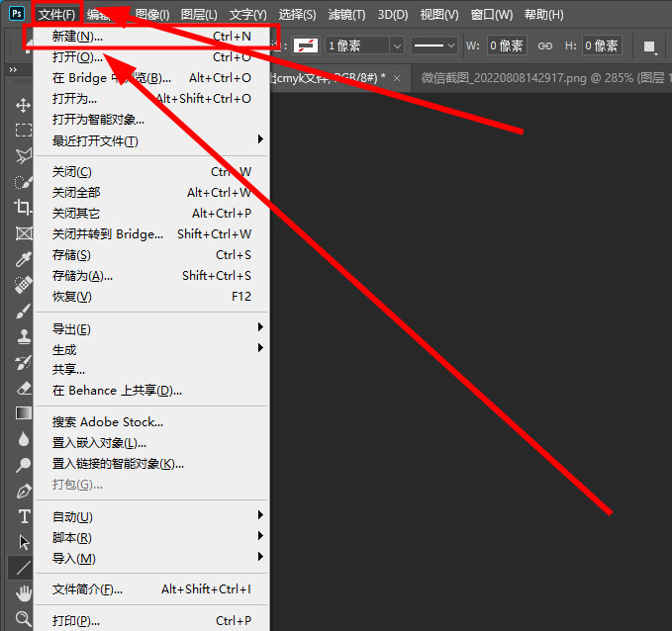Select the History Brush tool
The height and width of the screenshot is (631, 672).
(x=23, y=362)
